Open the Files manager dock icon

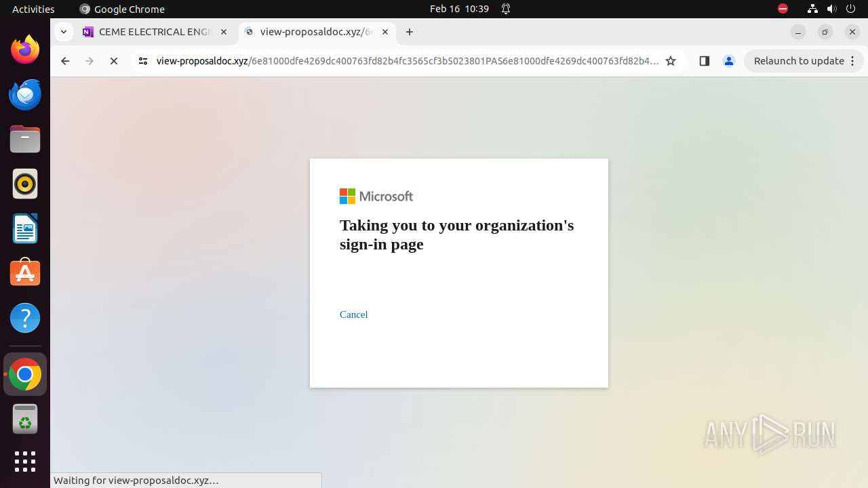(x=25, y=139)
